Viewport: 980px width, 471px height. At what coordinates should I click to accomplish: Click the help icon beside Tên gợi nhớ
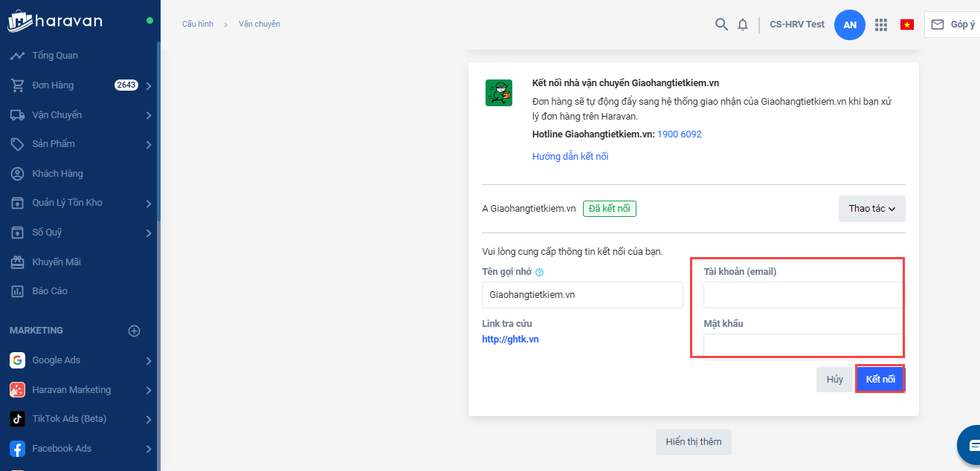click(540, 273)
